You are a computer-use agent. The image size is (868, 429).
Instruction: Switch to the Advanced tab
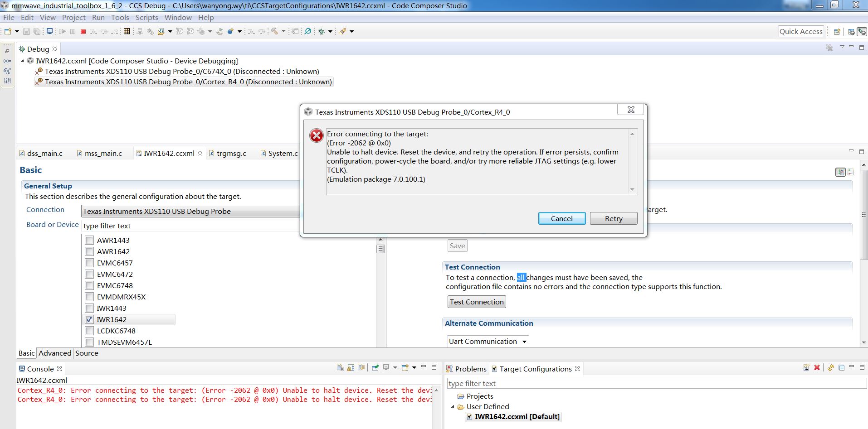[x=55, y=353]
